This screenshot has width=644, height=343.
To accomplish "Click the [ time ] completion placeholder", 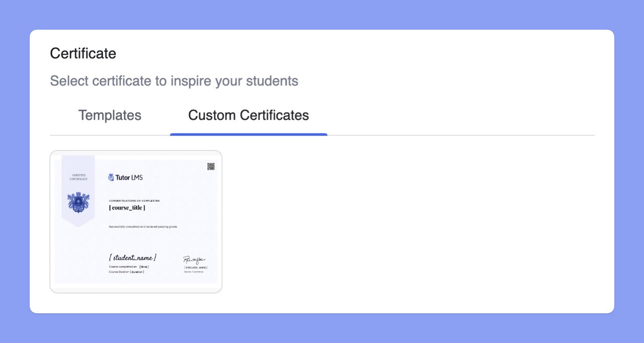I will (144, 267).
